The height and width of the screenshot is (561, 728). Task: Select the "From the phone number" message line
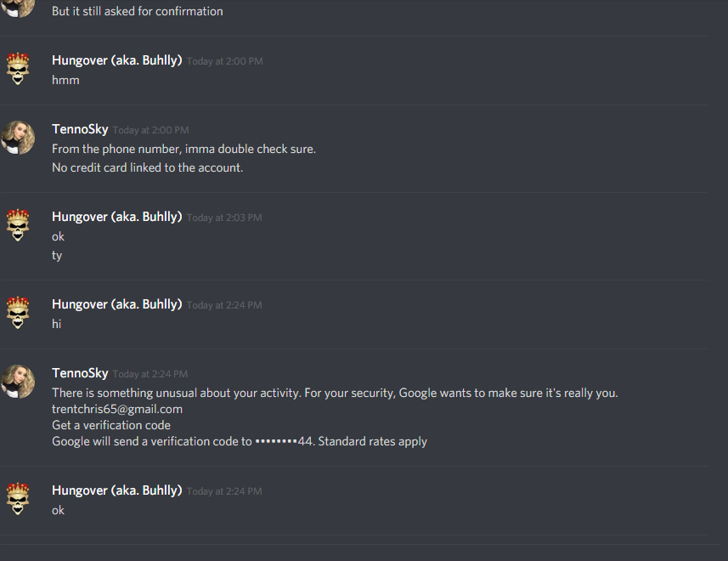point(183,149)
